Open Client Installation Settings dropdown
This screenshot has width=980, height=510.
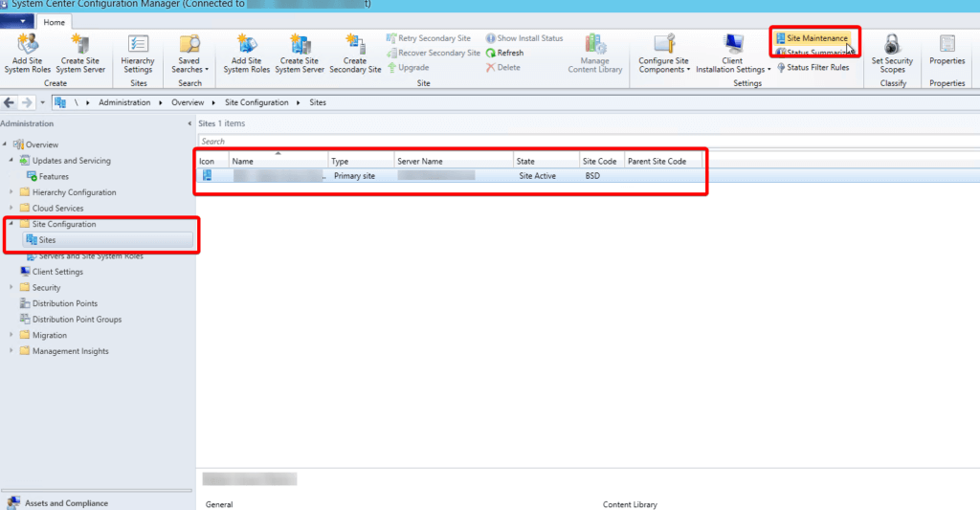tap(733, 54)
